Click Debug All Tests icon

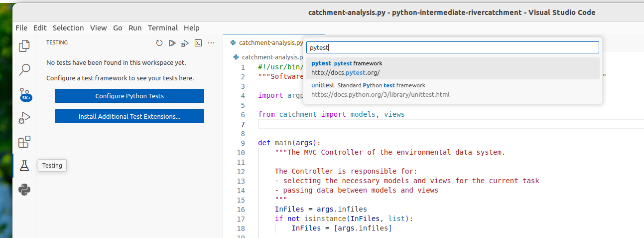tap(185, 43)
